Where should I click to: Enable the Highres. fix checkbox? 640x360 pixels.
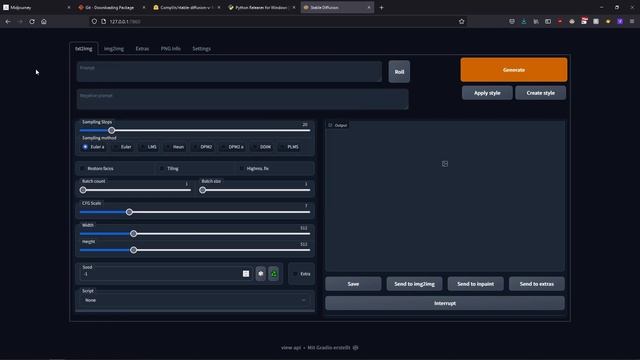tap(242, 169)
